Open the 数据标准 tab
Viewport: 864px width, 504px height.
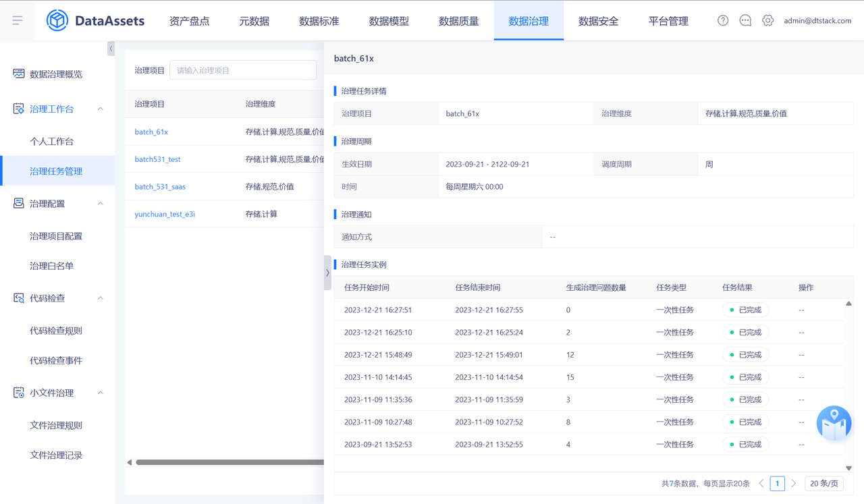point(319,21)
